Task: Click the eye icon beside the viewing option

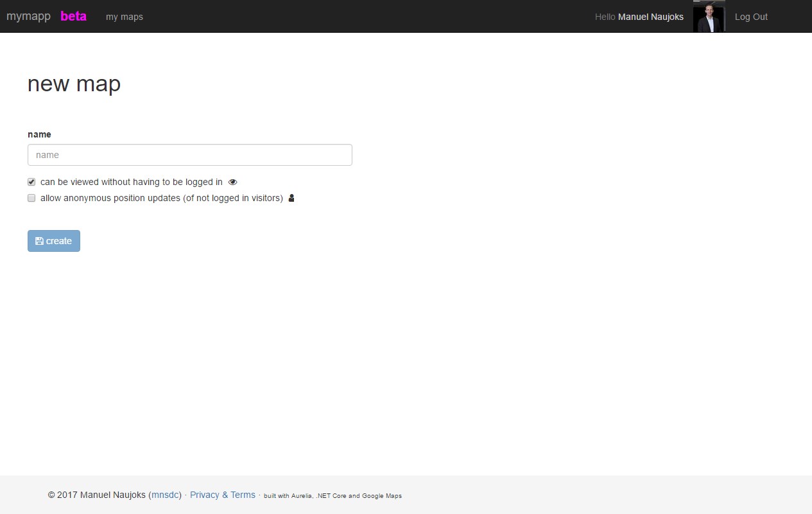Action: point(232,182)
